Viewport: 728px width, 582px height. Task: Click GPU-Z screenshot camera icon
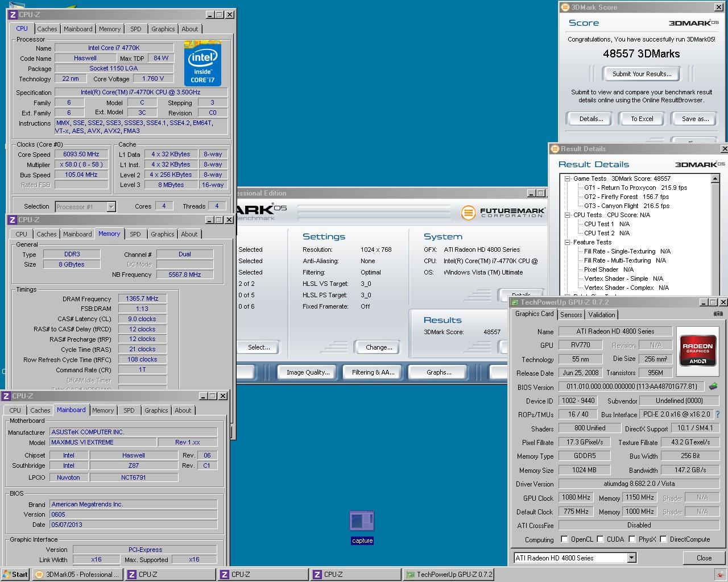(x=718, y=314)
